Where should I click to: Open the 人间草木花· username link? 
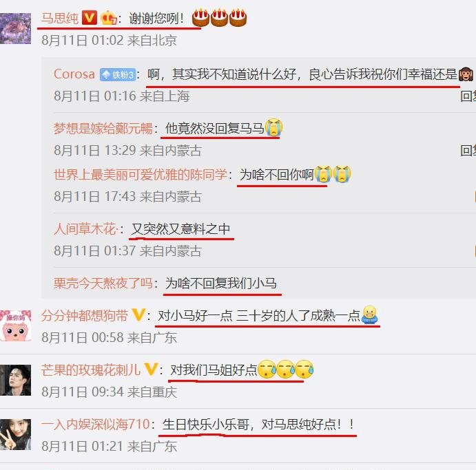86,229
